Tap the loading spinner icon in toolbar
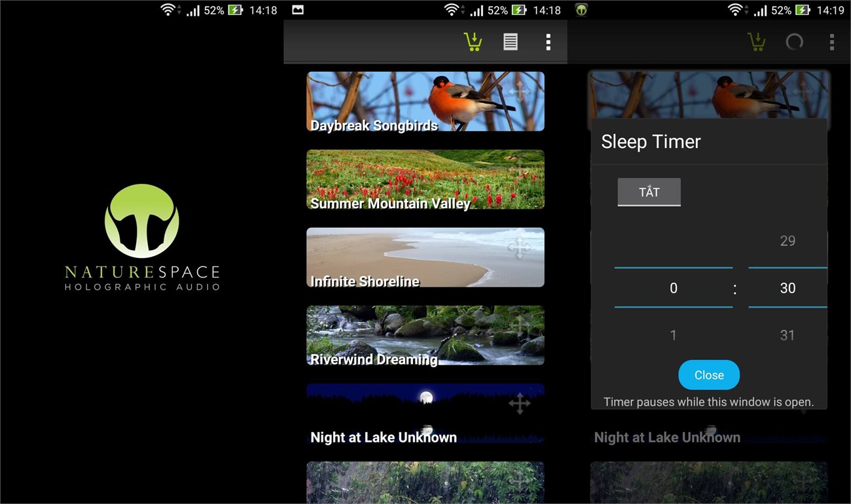Image resolution: width=851 pixels, height=504 pixels. (794, 41)
